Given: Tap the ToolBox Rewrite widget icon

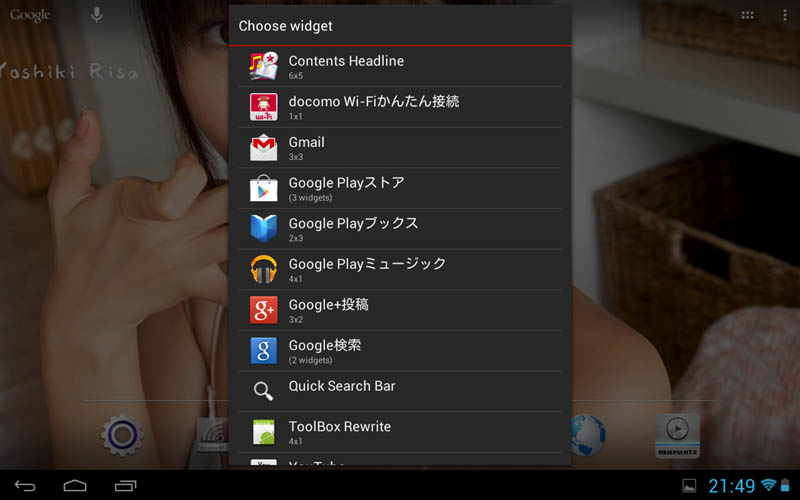Looking at the screenshot, I should (x=263, y=432).
